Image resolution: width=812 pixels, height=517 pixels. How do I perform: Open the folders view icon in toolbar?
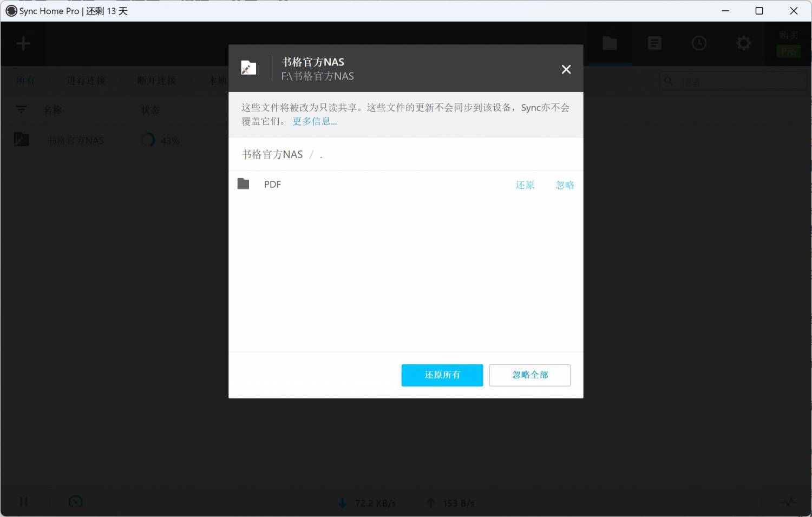pos(610,43)
